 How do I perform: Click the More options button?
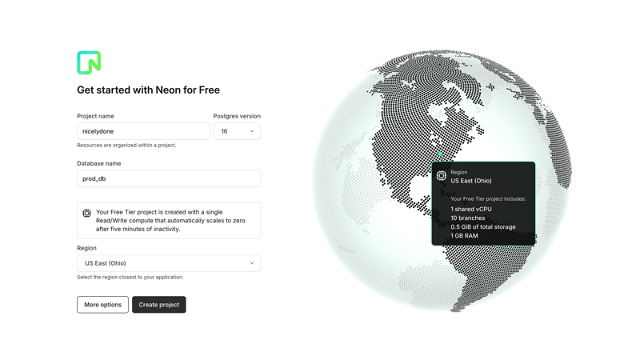point(102,305)
